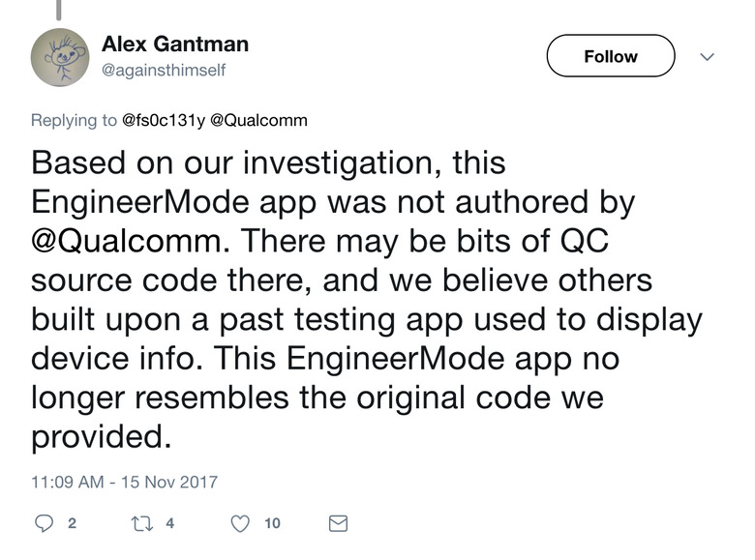The height and width of the screenshot is (560, 755).
Task: Click the like count number 10
Action: pyautogui.click(x=272, y=523)
